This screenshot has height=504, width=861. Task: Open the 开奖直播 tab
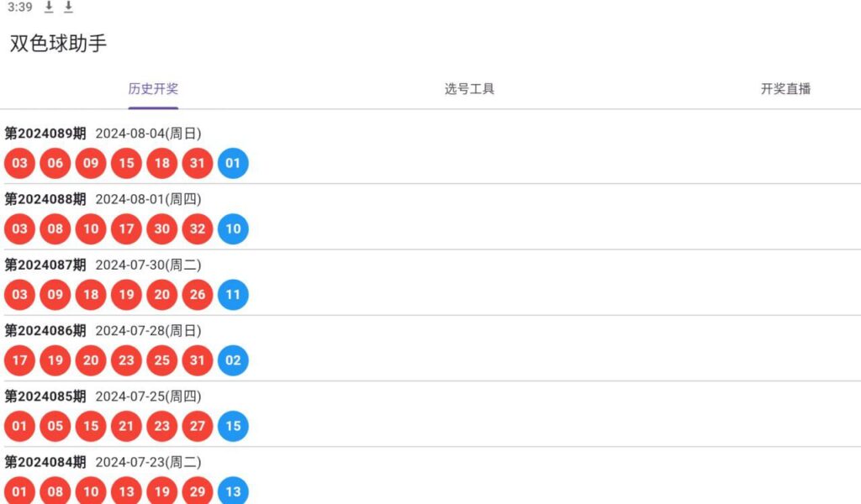coord(785,88)
